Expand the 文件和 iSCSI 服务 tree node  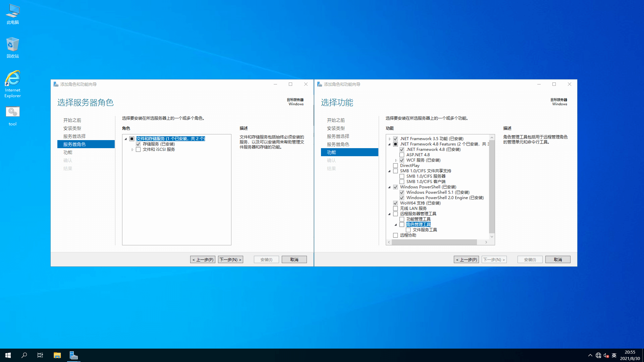point(132,149)
